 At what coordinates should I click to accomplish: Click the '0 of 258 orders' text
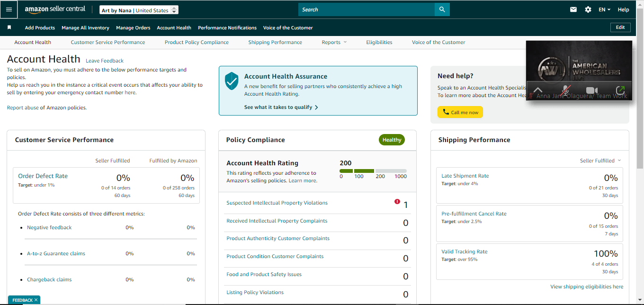click(178, 188)
